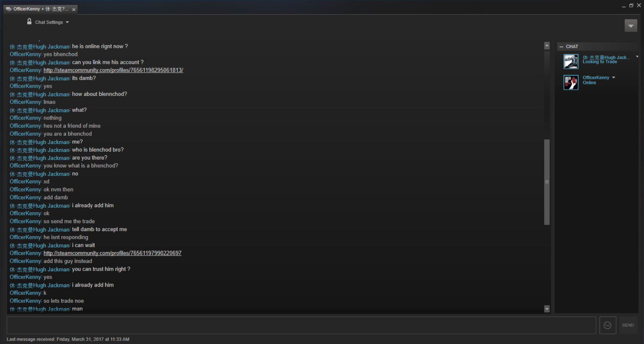Viewport: 644px width, 344px height.
Task: Click the padlock icon beside Chat Settings
Action: (29, 21)
